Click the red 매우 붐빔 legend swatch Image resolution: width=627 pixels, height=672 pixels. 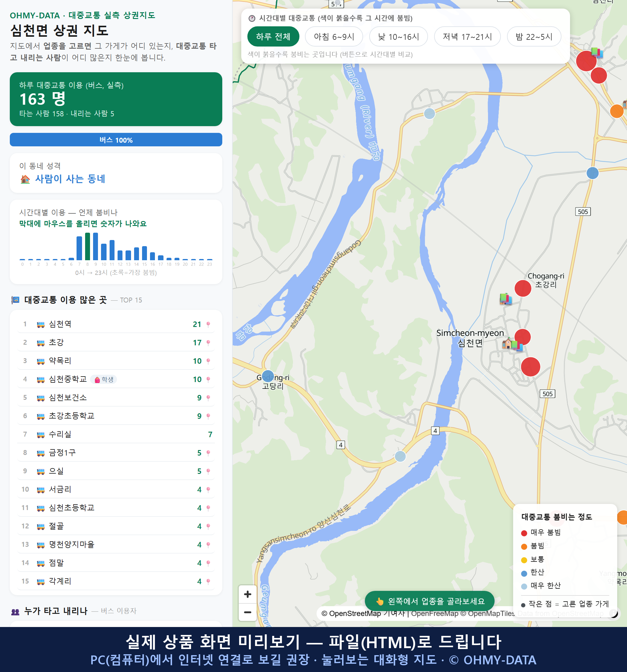coord(524,533)
